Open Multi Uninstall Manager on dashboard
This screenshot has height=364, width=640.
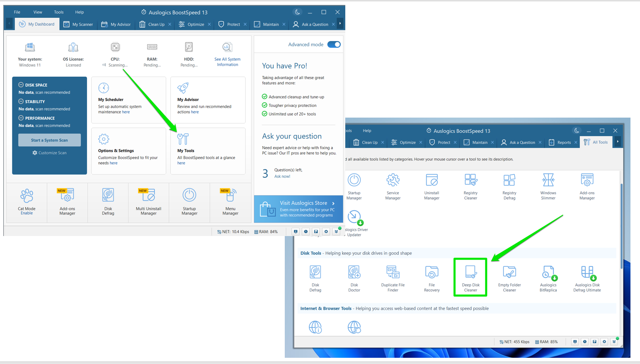(x=148, y=202)
